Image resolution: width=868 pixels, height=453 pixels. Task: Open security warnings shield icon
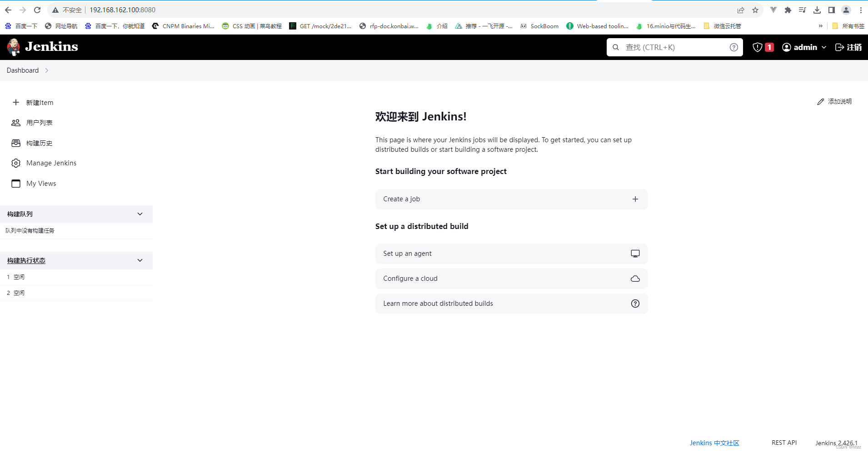(x=757, y=47)
